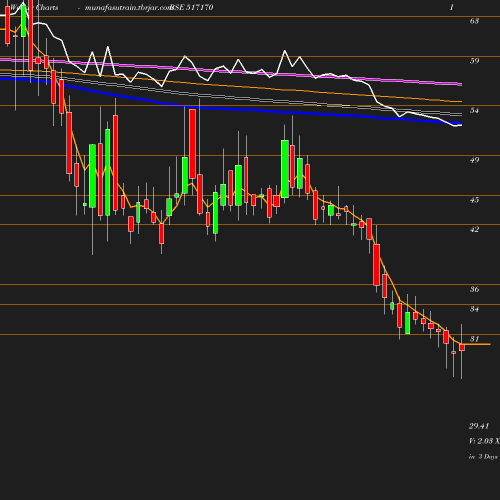This screenshot has height=500, width=500.
Task: Click the 42 price axis label
Action: point(474,229)
